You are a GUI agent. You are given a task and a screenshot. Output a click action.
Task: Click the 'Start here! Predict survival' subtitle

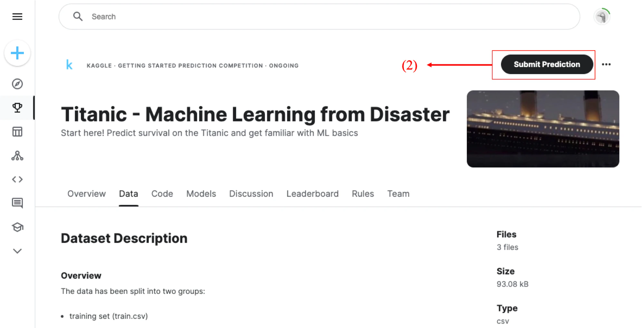[209, 133]
